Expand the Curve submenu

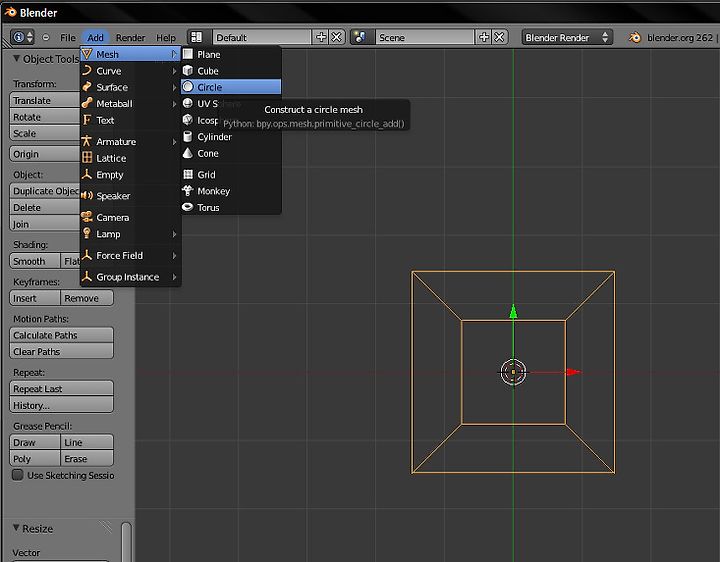[x=174, y=71]
